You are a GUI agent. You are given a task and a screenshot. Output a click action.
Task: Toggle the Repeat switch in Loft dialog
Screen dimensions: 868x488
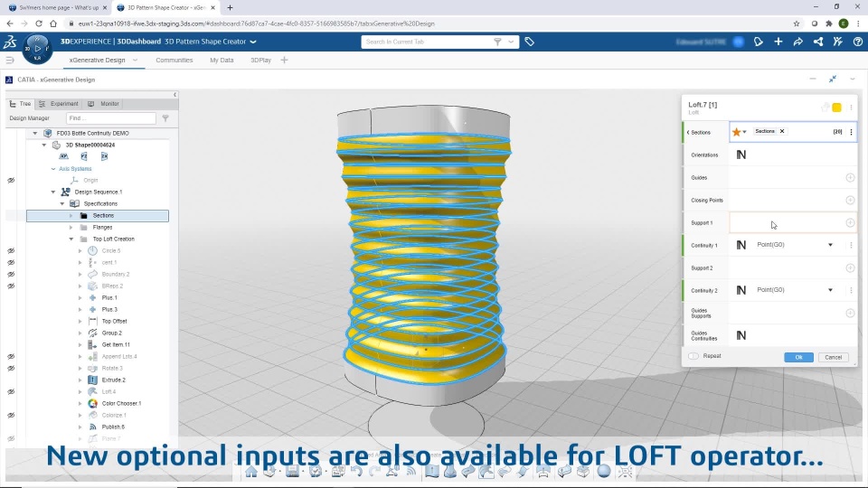click(693, 356)
